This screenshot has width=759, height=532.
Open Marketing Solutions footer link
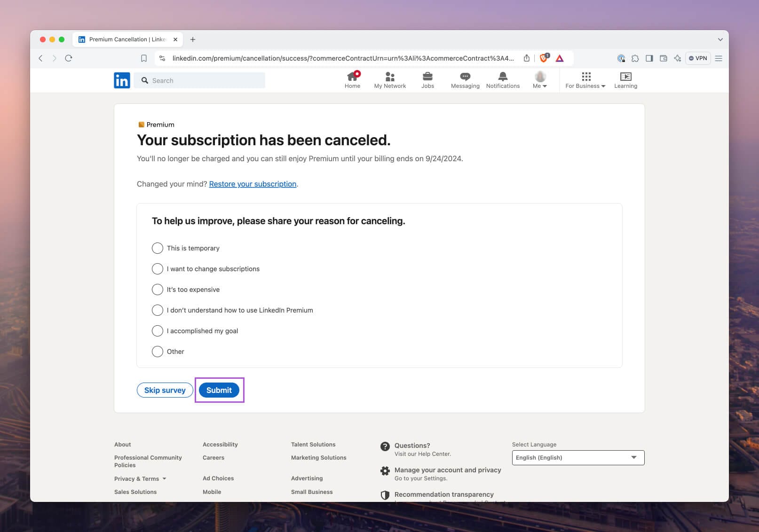click(x=318, y=458)
